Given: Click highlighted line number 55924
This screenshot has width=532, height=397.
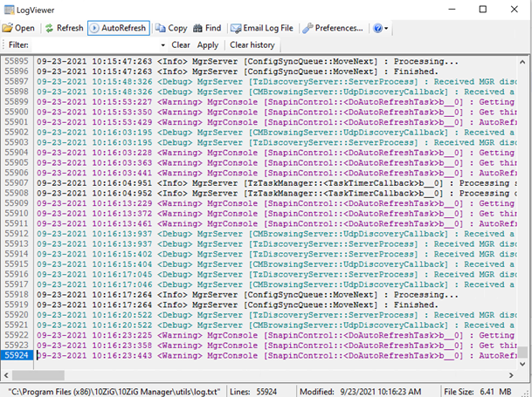Looking at the screenshot, I should coord(17,355).
